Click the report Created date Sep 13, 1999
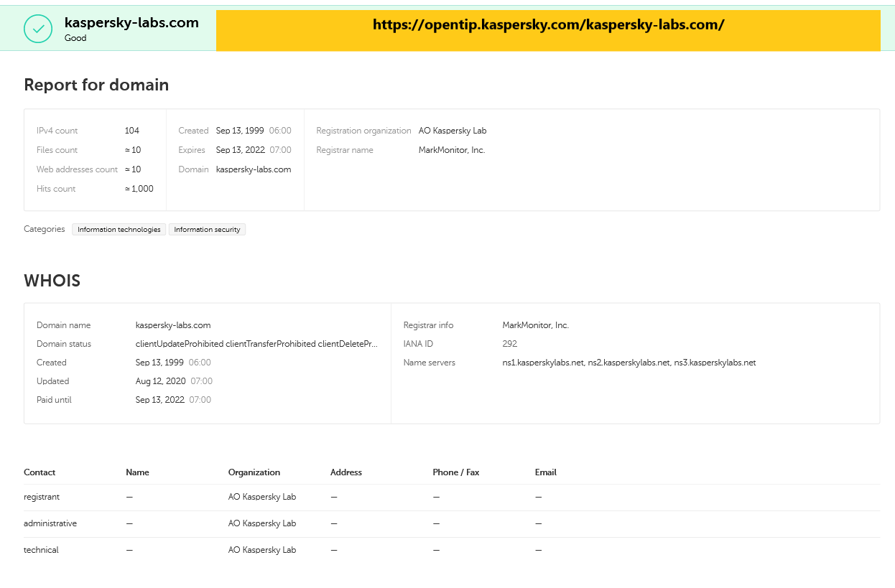Screen dimensions: 895x588 240,131
